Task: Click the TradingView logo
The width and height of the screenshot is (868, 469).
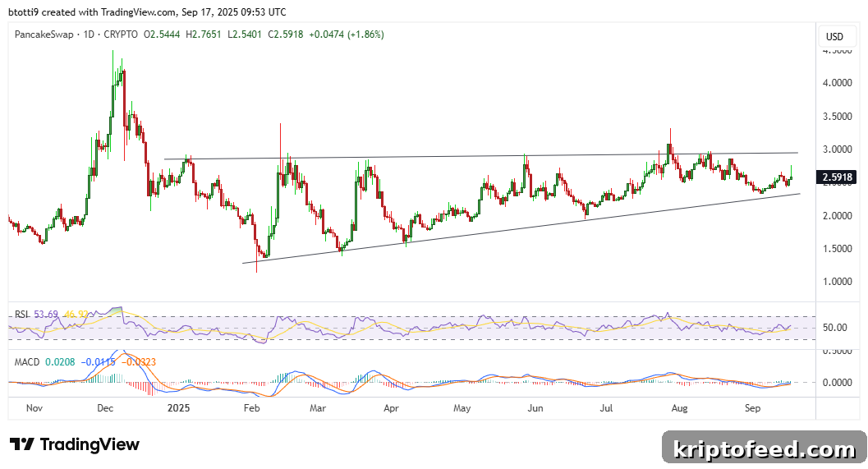Action: coord(75,444)
